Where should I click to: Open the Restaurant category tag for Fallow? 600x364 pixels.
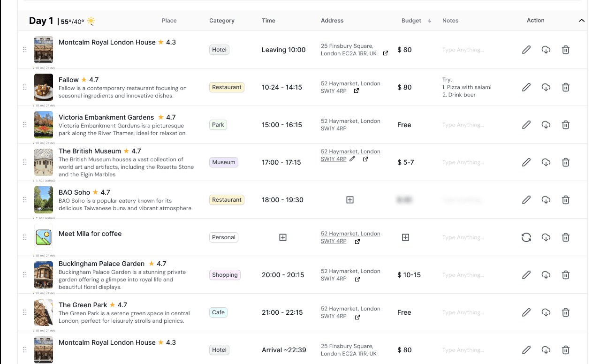pyautogui.click(x=227, y=87)
